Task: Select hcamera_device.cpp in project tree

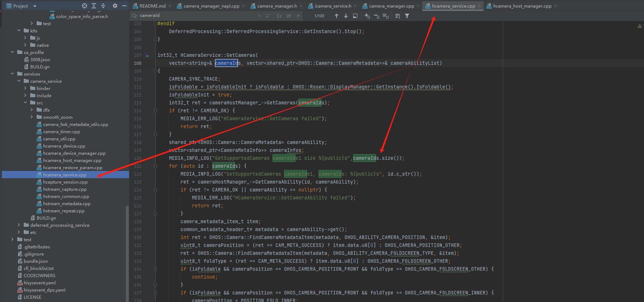Action: 64,146
